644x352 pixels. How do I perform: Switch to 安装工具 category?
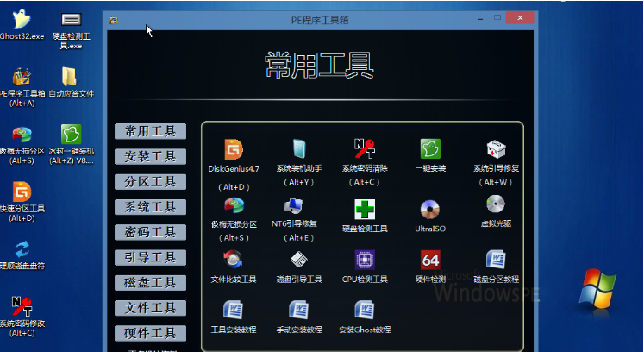[x=150, y=157]
